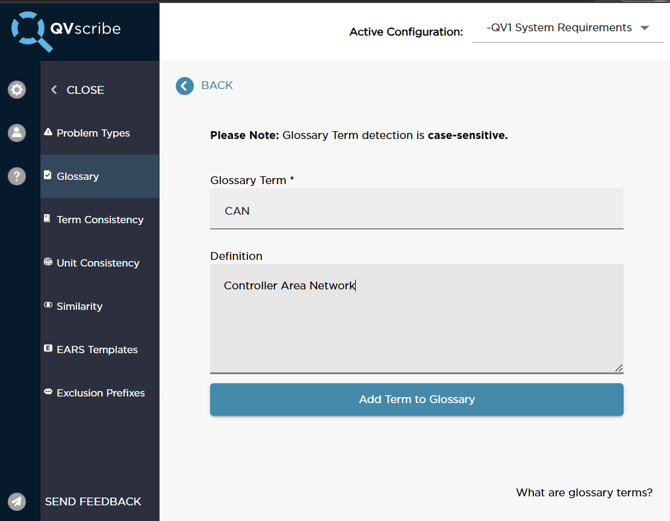Open the Active Configuration dropdown
The height and width of the screenshot is (521, 670).
pyautogui.click(x=566, y=28)
